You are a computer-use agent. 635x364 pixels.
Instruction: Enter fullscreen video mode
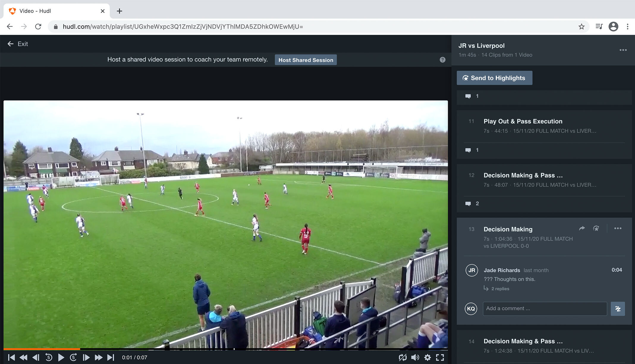tap(440, 357)
